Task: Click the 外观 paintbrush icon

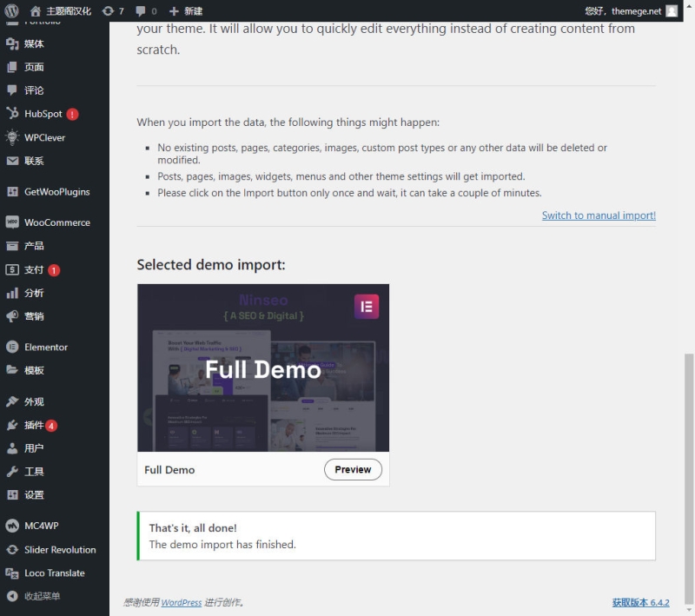Action: coord(12,401)
